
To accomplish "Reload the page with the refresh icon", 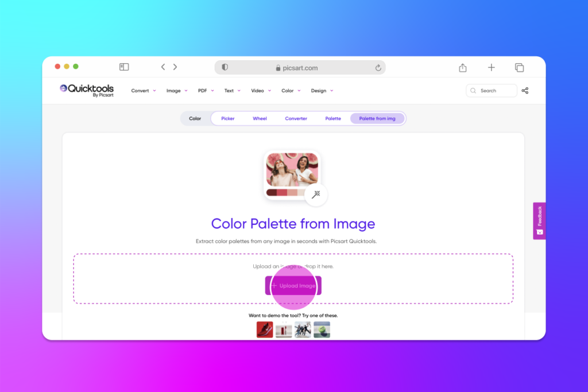I will [378, 67].
